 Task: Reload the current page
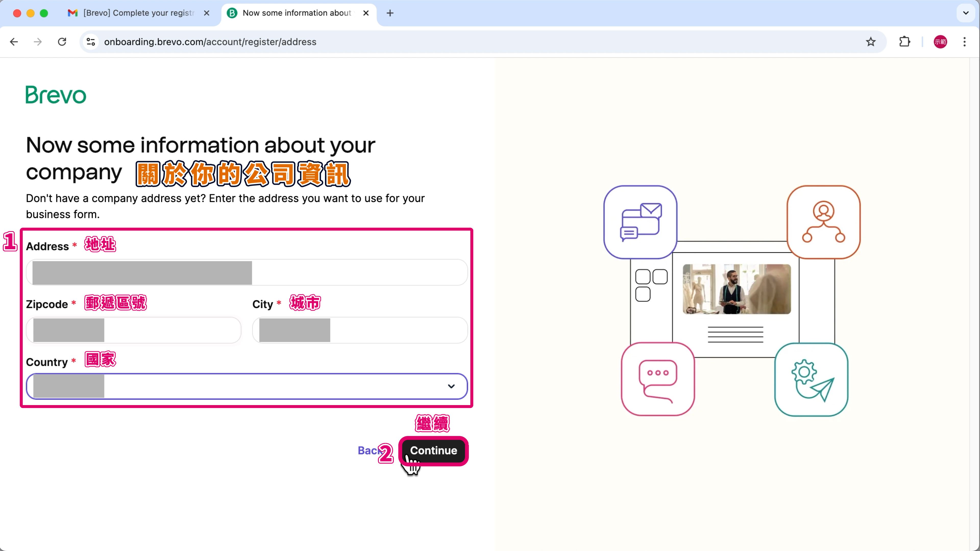tap(62, 42)
